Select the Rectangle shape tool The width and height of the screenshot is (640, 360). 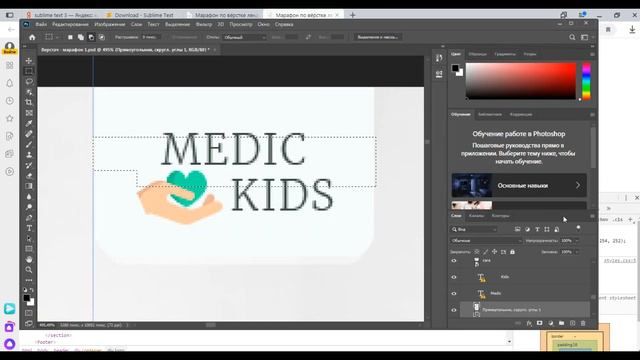pos(29,249)
